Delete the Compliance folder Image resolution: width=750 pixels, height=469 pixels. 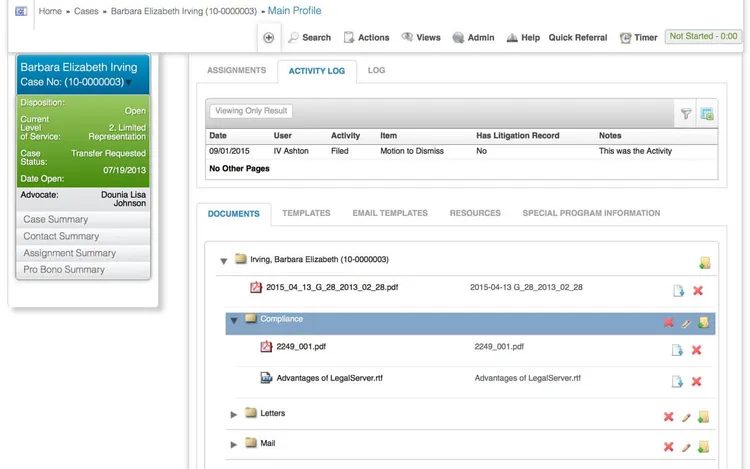[669, 323]
